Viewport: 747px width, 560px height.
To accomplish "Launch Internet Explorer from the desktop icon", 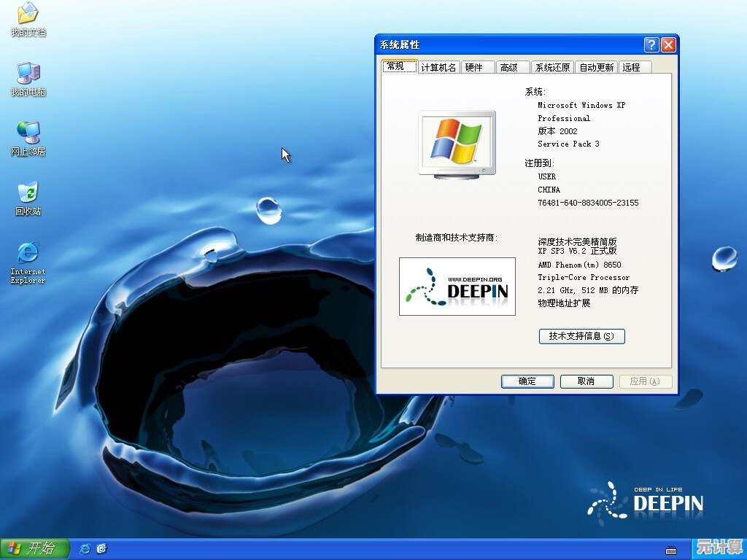I will [x=28, y=254].
